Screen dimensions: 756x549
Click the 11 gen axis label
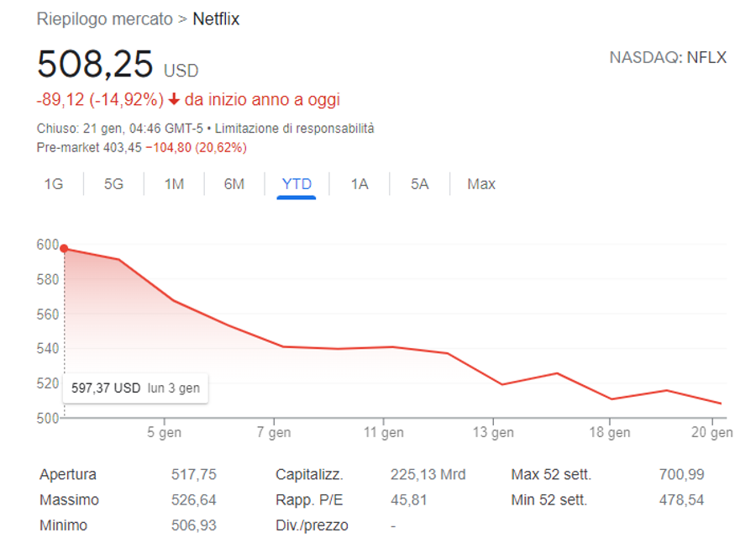point(384,432)
